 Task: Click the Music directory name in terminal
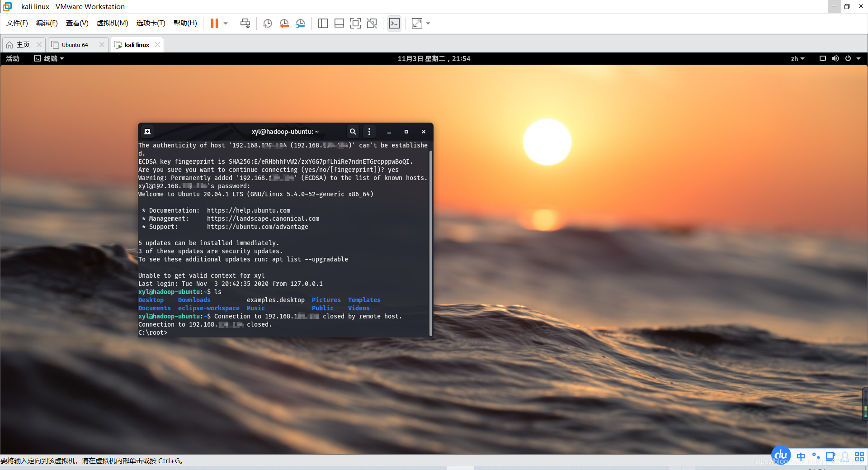256,309
